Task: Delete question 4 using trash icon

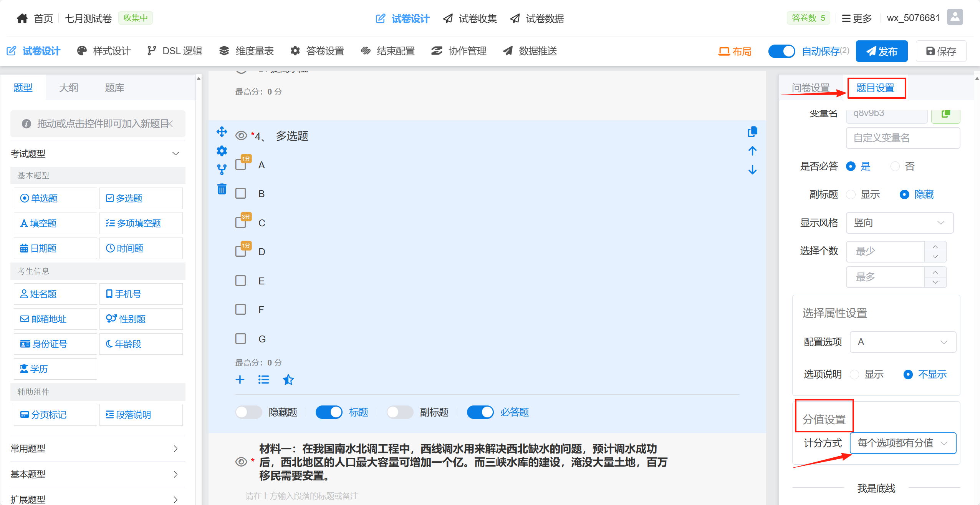Action: tap(222, 189)
